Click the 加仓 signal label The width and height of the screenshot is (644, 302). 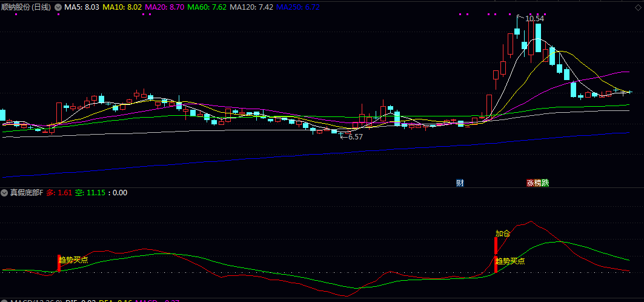coord(503,233)
